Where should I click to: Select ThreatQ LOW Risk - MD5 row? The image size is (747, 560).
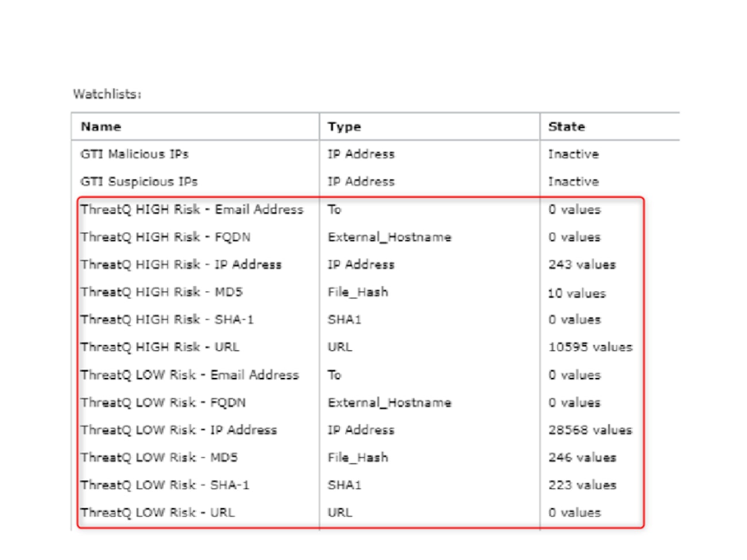click(159, 458)
